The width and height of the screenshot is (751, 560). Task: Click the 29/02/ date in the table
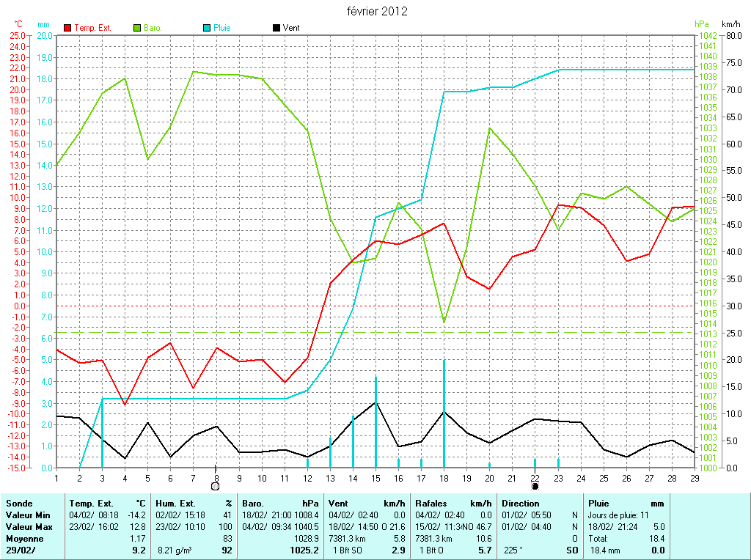coord(21,550)
